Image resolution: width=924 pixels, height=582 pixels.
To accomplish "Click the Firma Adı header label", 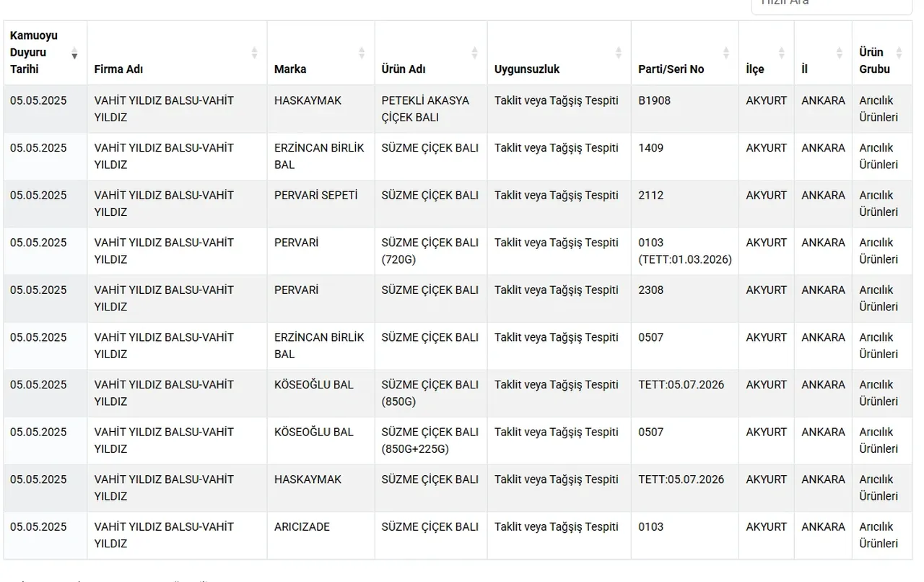I will 118,69.
